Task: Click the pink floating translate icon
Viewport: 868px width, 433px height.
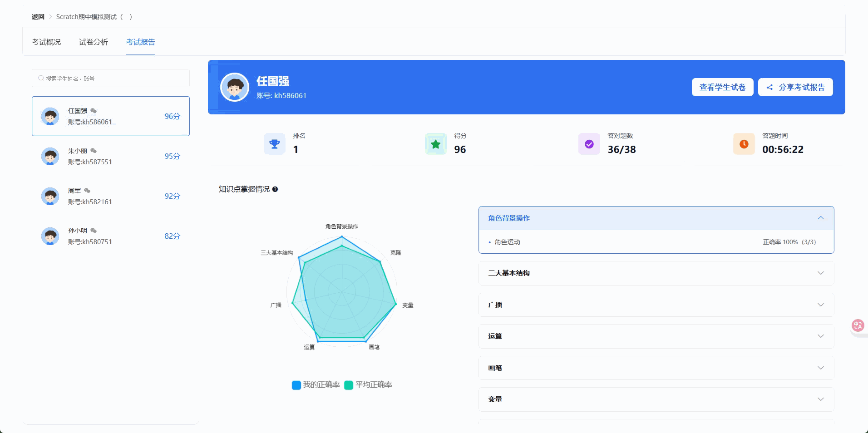Action: [858, 325]
